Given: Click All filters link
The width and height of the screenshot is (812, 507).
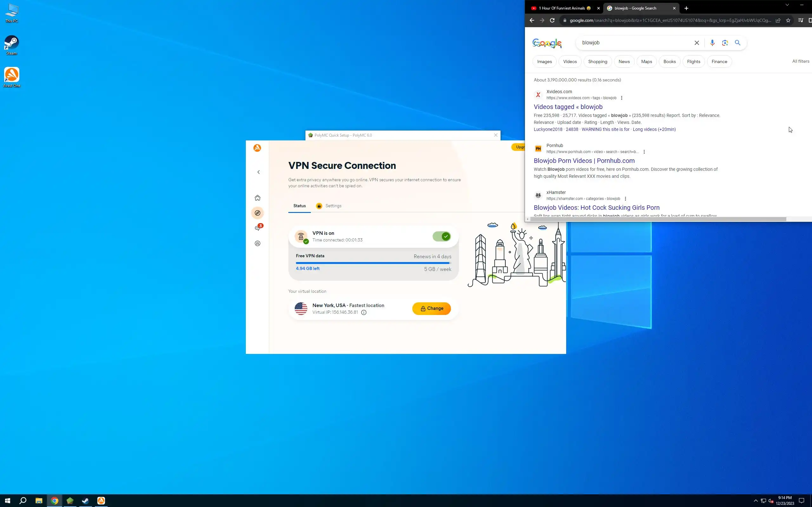Looking at the screenshot, I should coord(801,61).
